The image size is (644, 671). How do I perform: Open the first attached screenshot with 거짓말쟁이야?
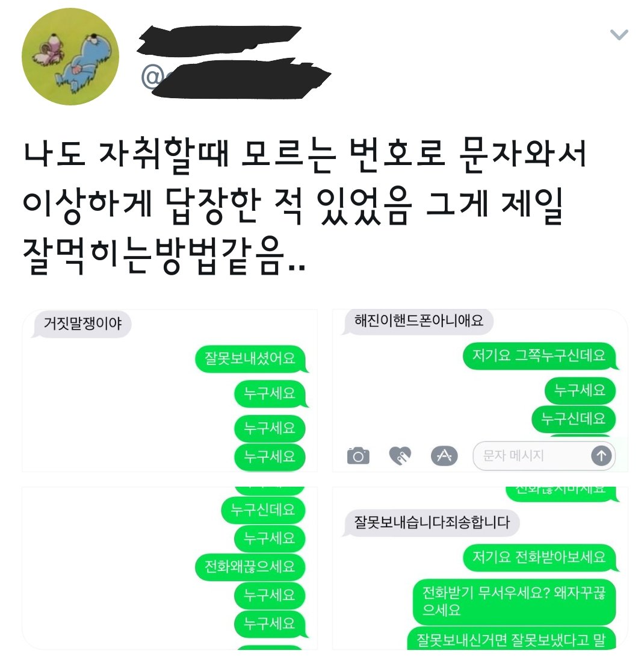(170, 391)
